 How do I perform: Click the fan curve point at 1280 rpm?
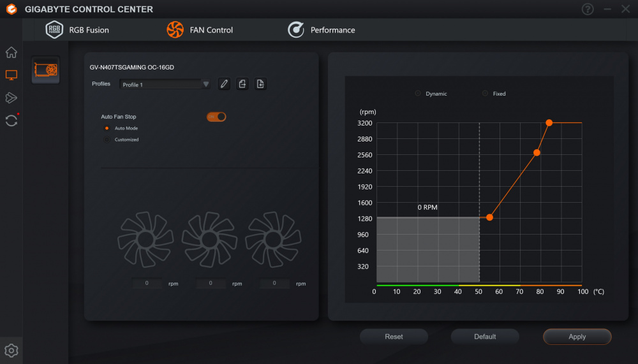pyautogui.click(x=489, y=217)
